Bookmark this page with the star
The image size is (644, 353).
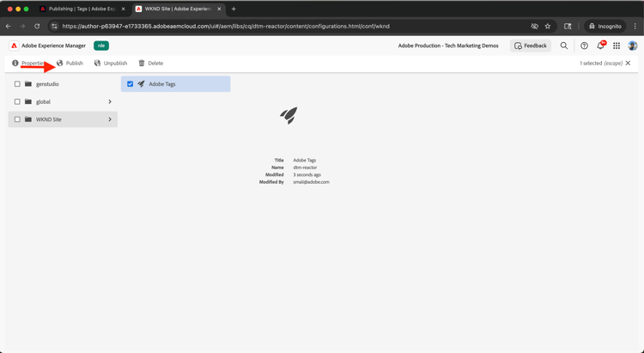548,26
